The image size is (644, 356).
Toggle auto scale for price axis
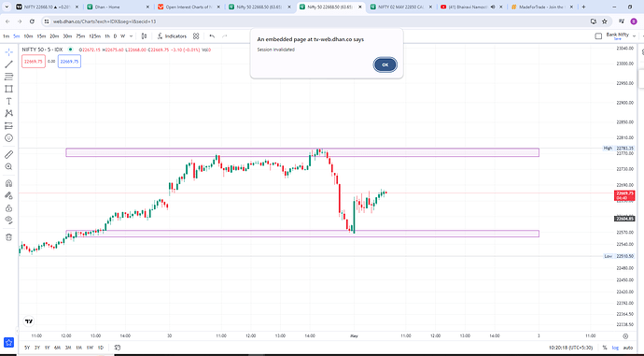(627, 348)
